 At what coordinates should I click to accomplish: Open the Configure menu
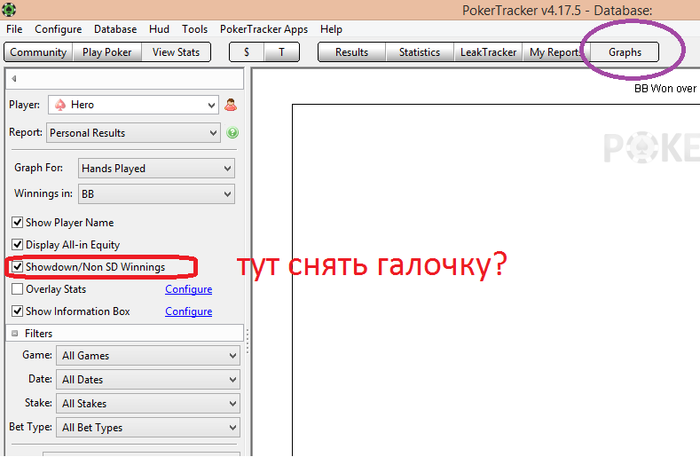click(58, 29)
